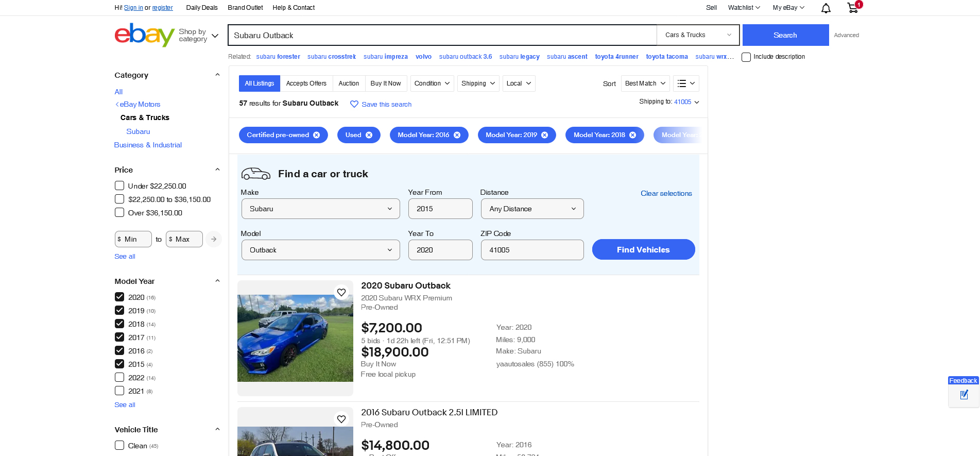This screenshot has height=456, width=980.
Task: Click the Sign in link
Action: [x=133, y=8]
